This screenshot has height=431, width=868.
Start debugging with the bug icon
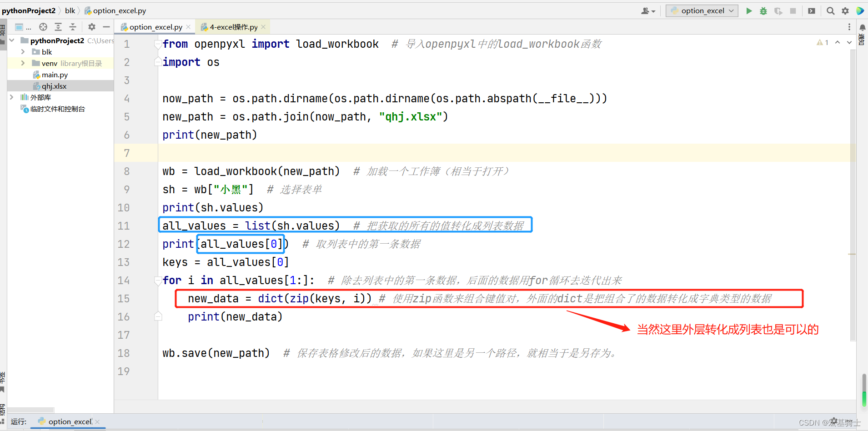pos(763,10)
